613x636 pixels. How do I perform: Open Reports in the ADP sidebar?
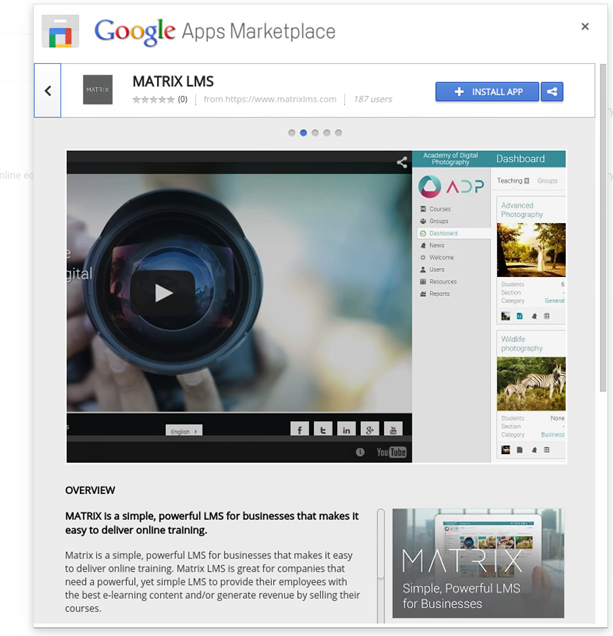point(435,294)
